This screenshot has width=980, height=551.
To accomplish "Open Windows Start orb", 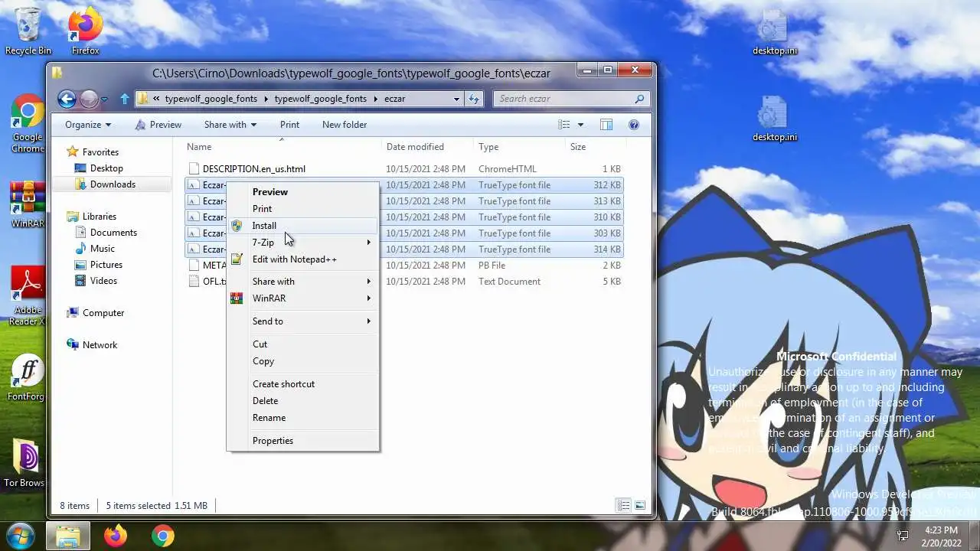I will [x=21, y=535].
